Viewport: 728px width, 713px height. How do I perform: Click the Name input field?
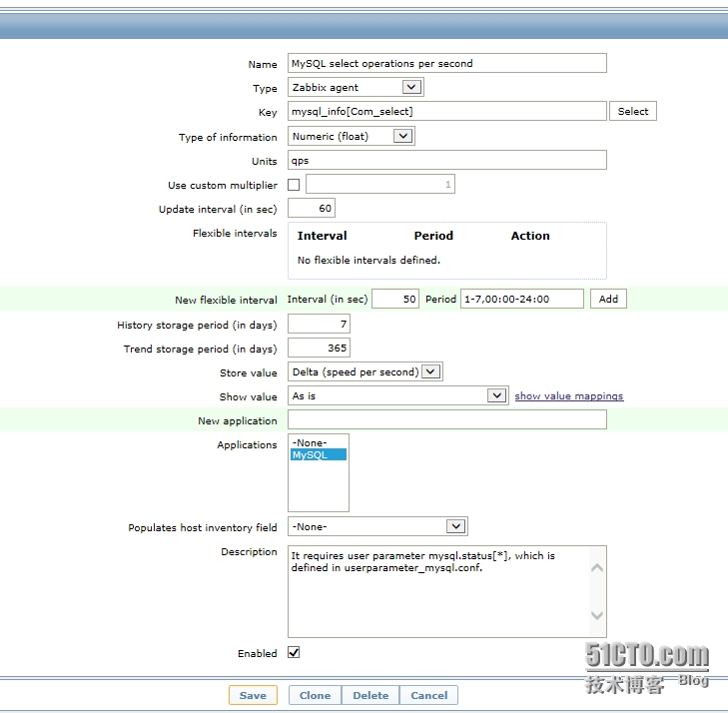tap(446, 63)
